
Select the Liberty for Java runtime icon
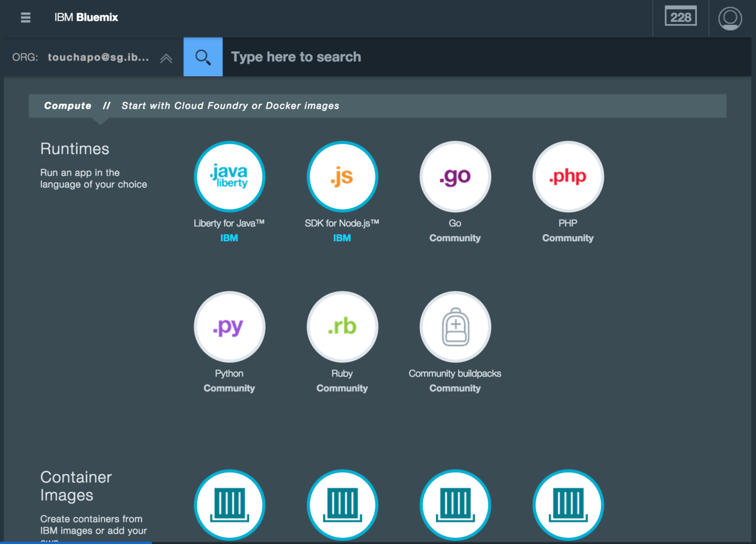229,176
